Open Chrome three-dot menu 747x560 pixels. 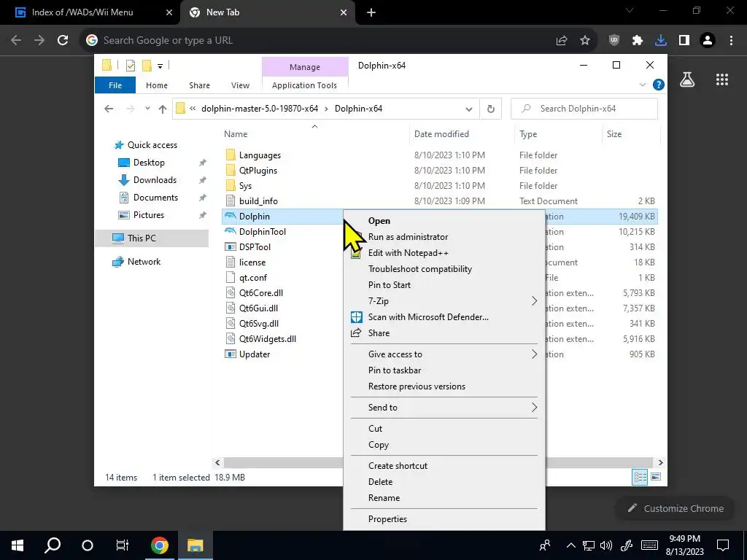731,41
